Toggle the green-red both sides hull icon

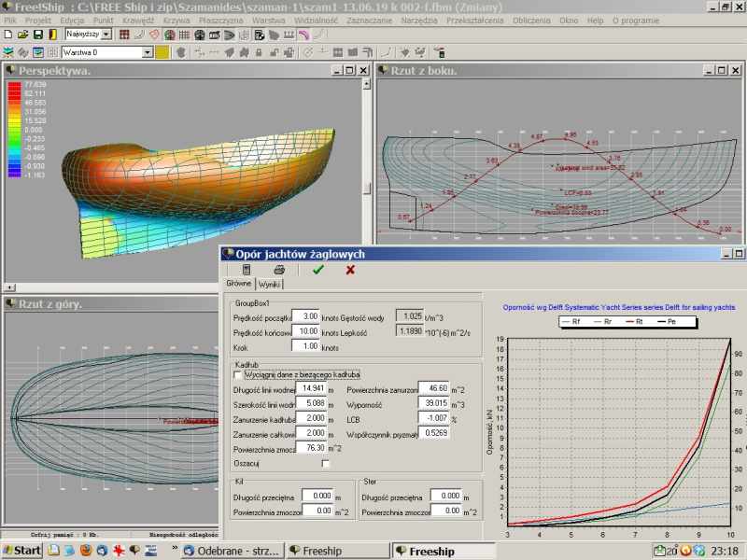click(x=169, y=35)
